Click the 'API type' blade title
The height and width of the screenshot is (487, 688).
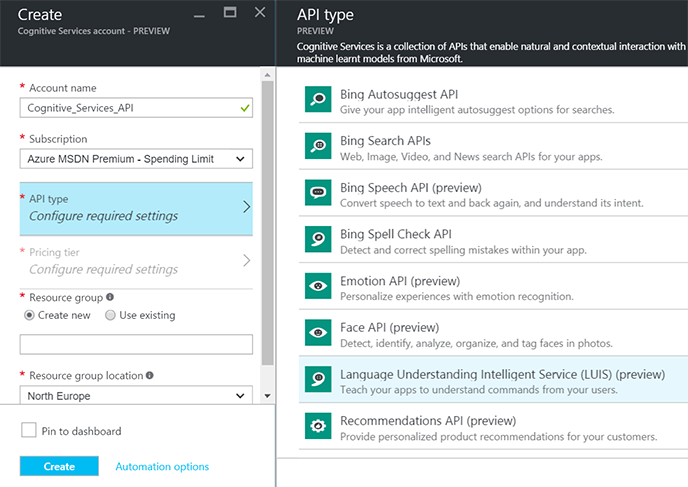325,14
